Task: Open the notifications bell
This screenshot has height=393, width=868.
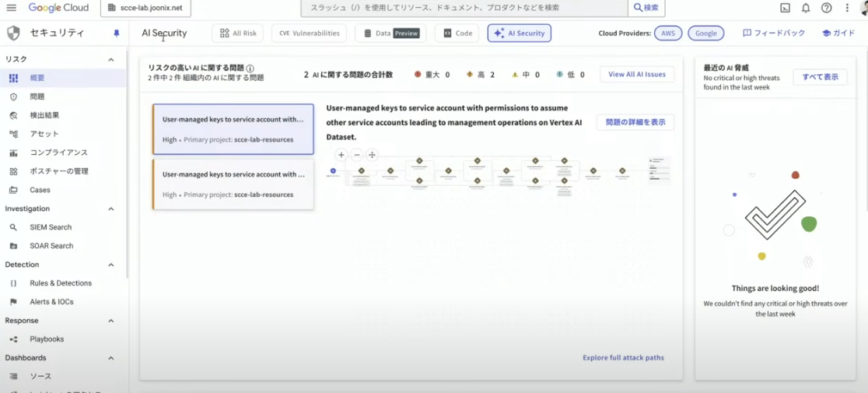Action: 806,8
